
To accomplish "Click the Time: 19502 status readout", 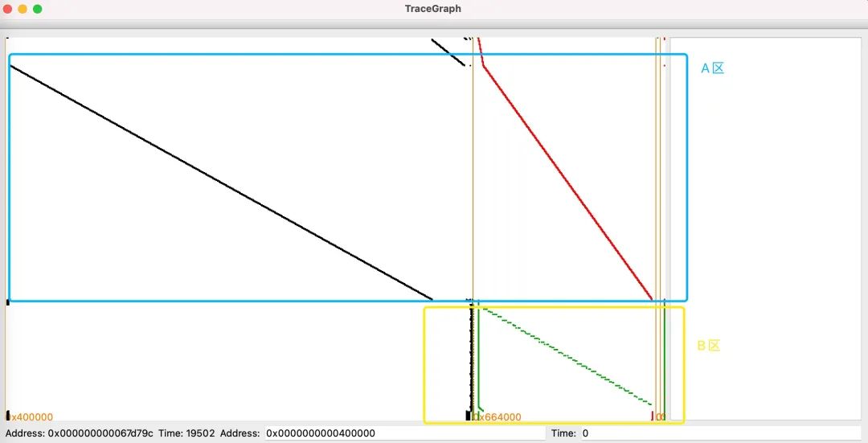I will (x=186, y=433).
